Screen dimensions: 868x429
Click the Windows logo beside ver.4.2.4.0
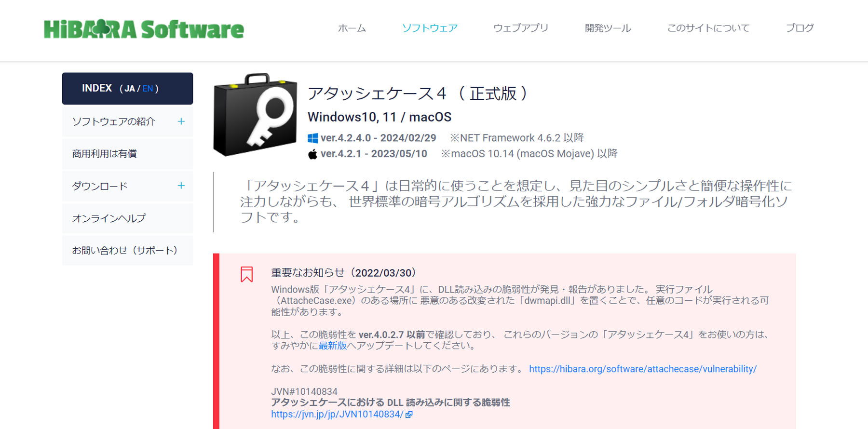[x=313, y=138]
